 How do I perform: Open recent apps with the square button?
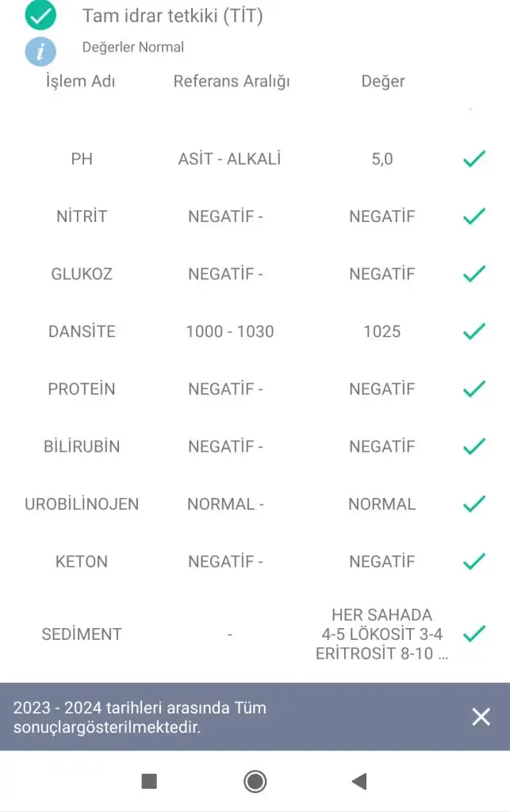(149, 782)
